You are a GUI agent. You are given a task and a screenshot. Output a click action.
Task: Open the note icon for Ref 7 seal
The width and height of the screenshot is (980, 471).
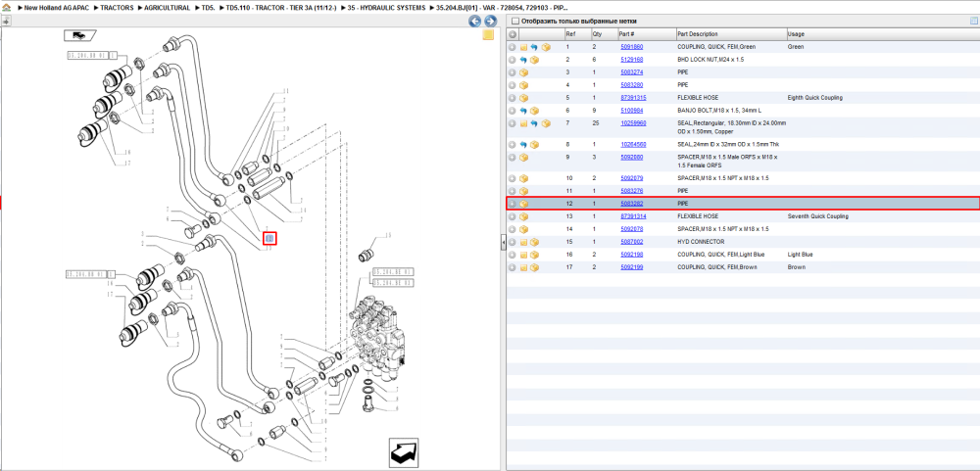point(523,123)
